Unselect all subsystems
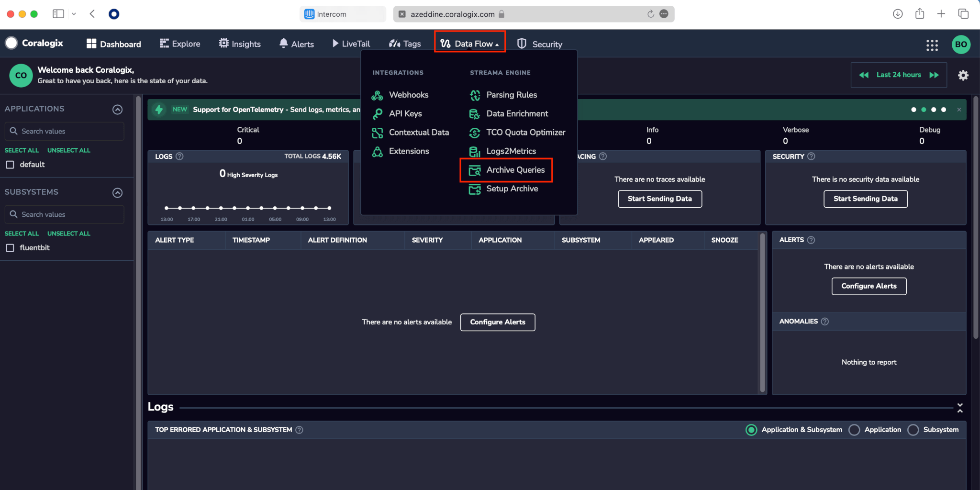This screenshot has width=980, height=490. click(x=69, y=234)
